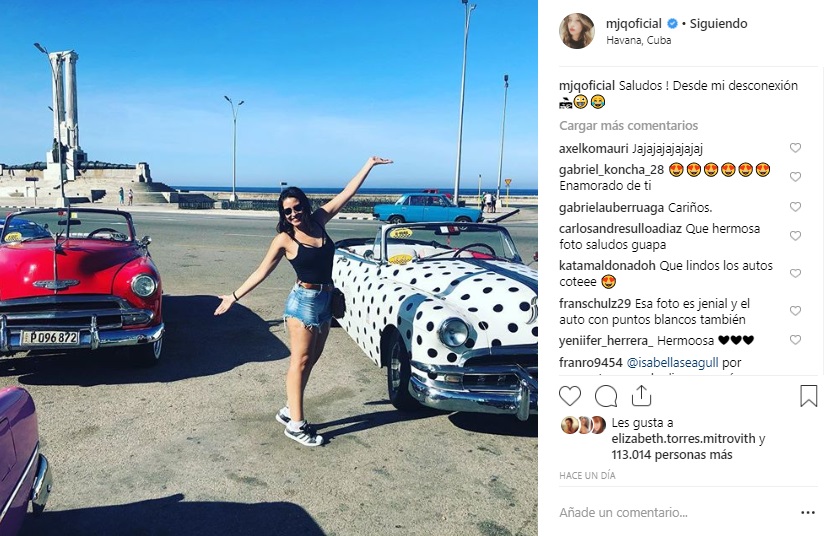The width and height of the screenshot is (824, 536).
Task: View 113.014 personas más likes list
Action: pyautogui.click(x=672, y=455)
